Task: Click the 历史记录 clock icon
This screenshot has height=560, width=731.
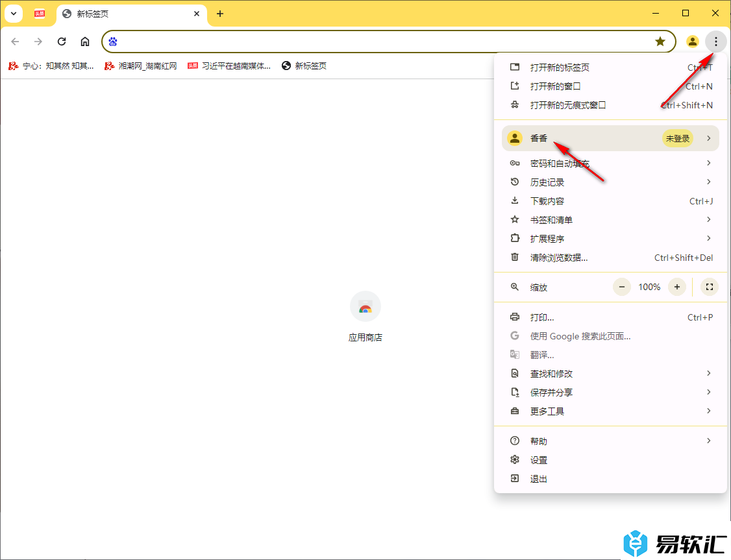Action: coord(515,182)
